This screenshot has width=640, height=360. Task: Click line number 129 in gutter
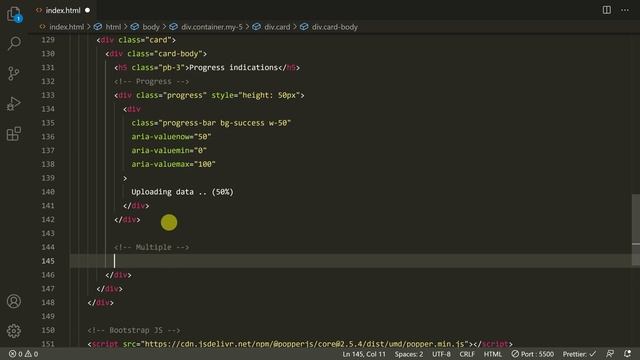pyautogui.click(x=48, y=40)
